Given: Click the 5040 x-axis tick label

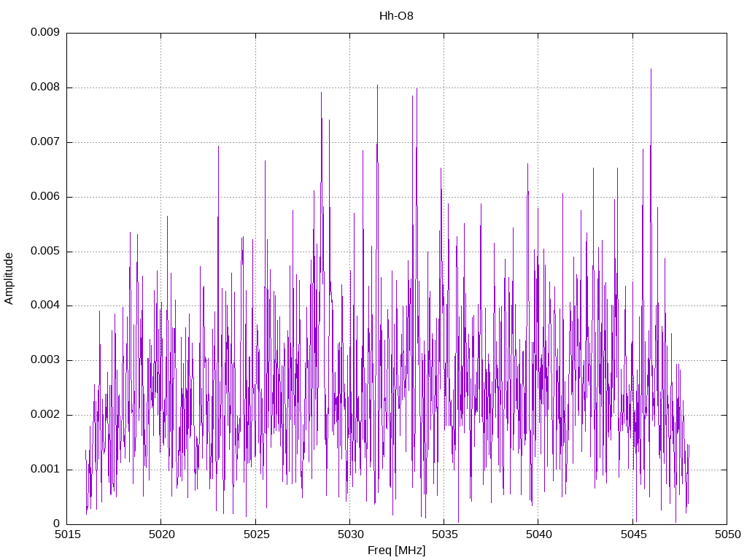Looking at the screenshot, I should coord(539,534).
